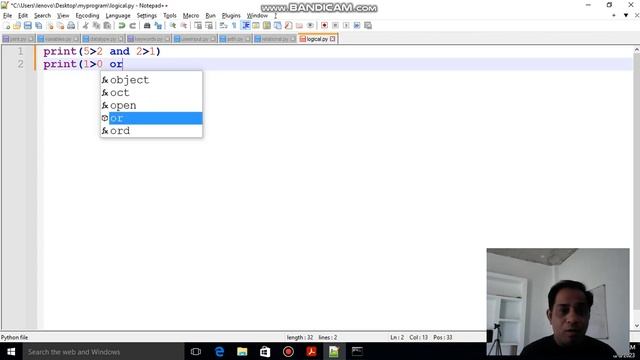The height and width of the screenshot is (360, 640).
Task: Select 'ord' in the autocomplete list
Action: point(151,131)
